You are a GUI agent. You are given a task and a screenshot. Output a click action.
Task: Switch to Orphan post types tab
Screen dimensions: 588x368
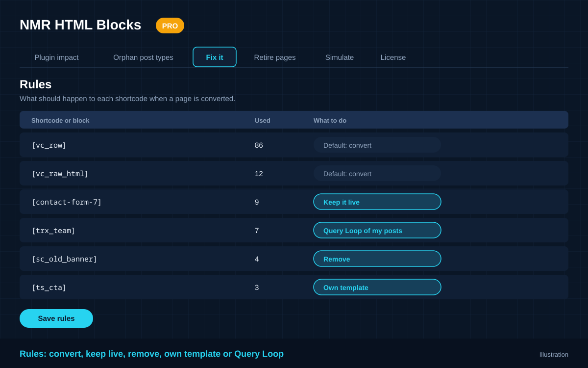(x=143, y=57)
